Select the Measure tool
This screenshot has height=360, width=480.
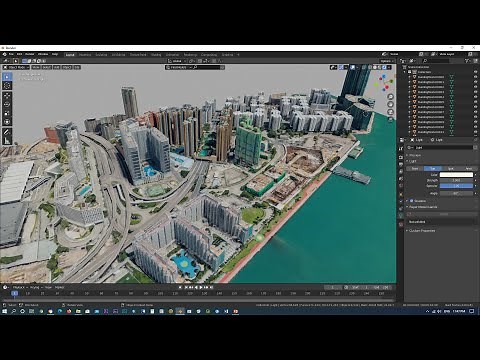(7, 141)
